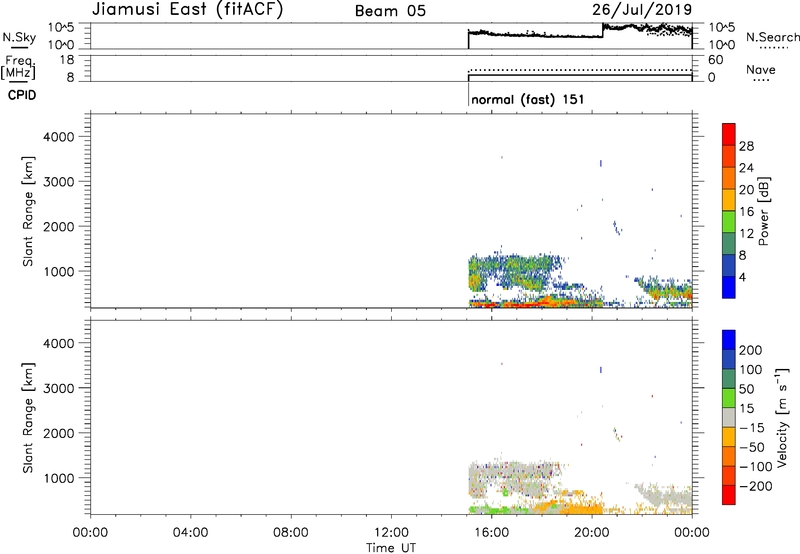
Task: Click the dotted Nave line in frequency panel
Action: point(580,70)
